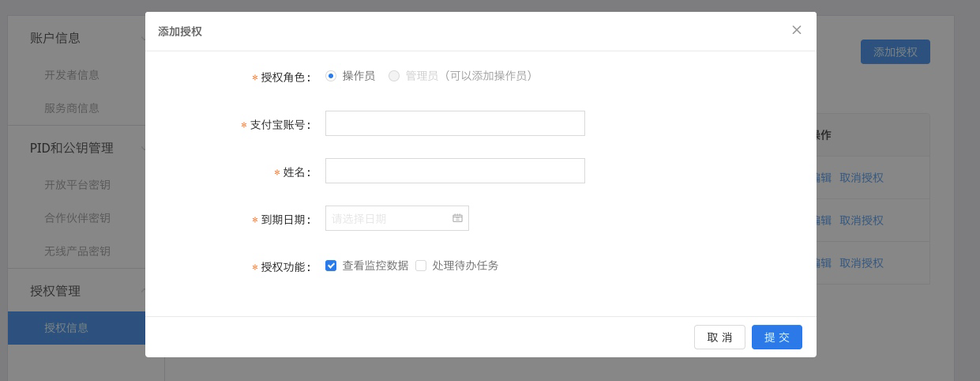Click the 提交 submit button

point(776,338)
